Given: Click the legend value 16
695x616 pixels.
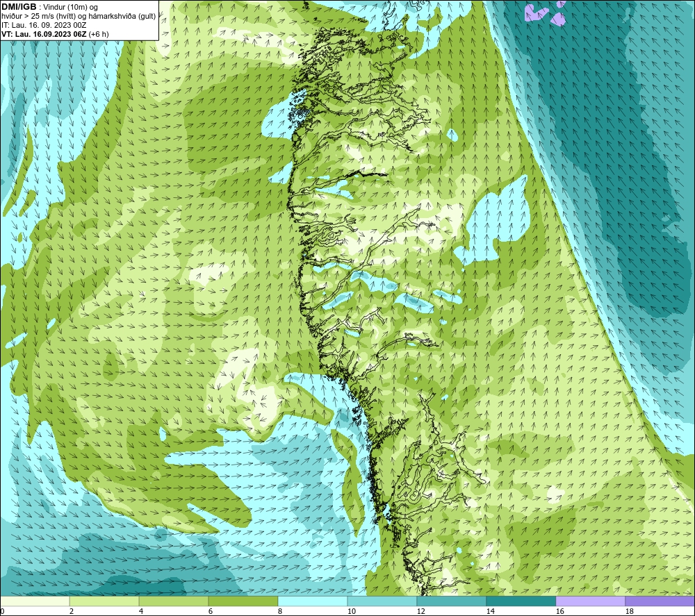Looking at the screenshot, I should [x=559, y=611].
